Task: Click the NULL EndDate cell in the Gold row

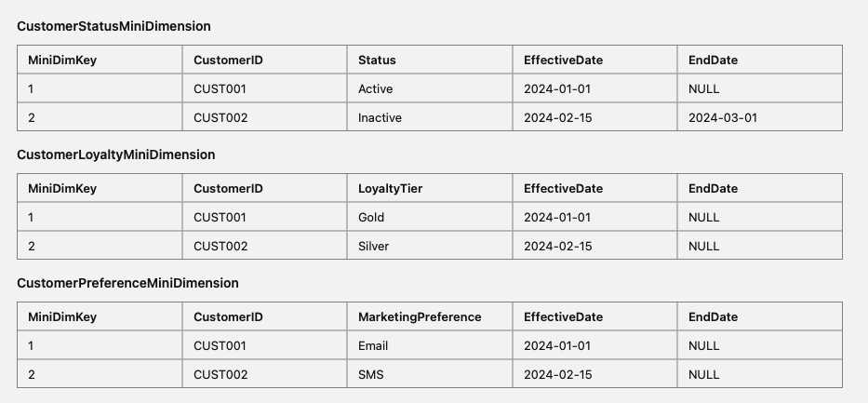Action: (x=703, y=218)
